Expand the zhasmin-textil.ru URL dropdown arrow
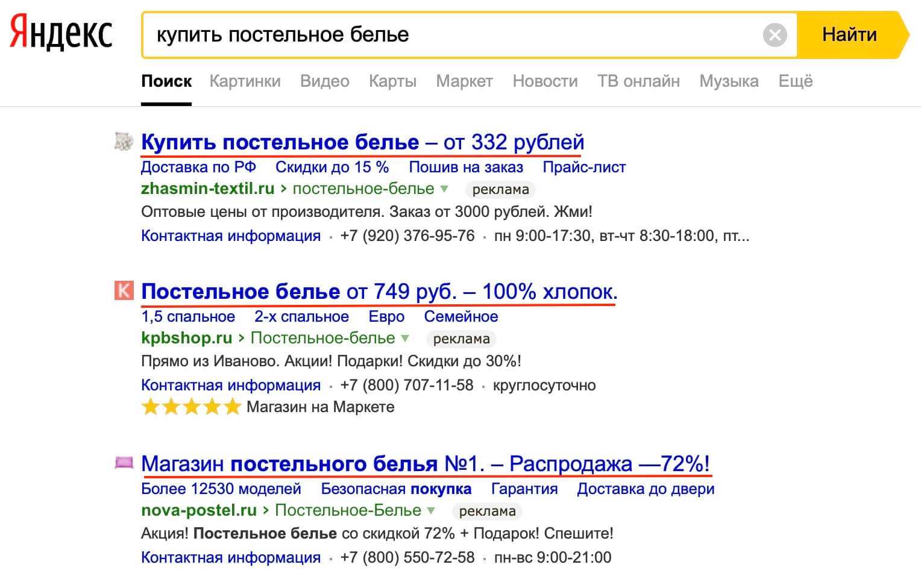 pyautogui.click(x=444, y=189)
